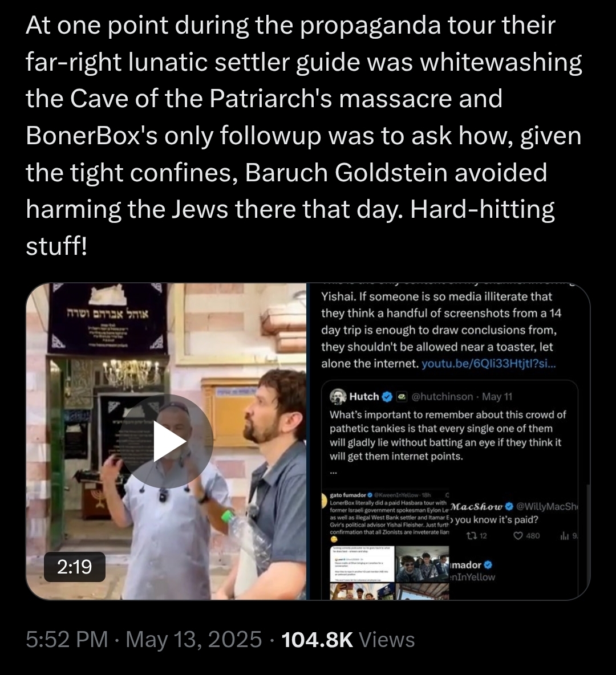This screenshot has width=616, height=675.
Task: Play the embedded tour video
Action: click(x=167, y=441)
